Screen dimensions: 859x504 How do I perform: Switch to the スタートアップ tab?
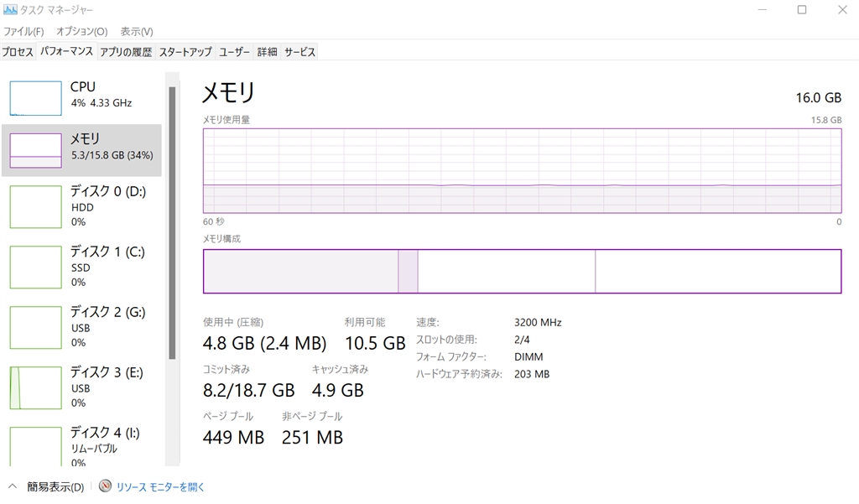(x=185, y=52)
